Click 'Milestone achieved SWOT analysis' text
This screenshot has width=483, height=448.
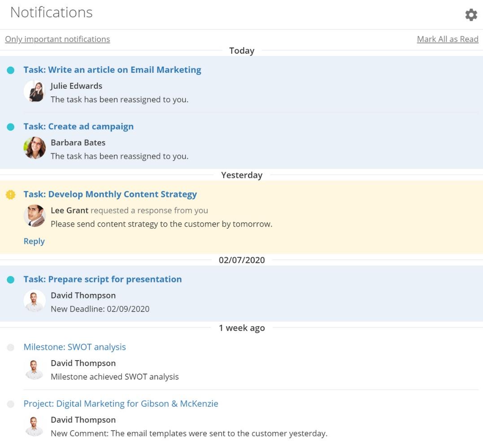pyautogui.click(x=115, y=377)
